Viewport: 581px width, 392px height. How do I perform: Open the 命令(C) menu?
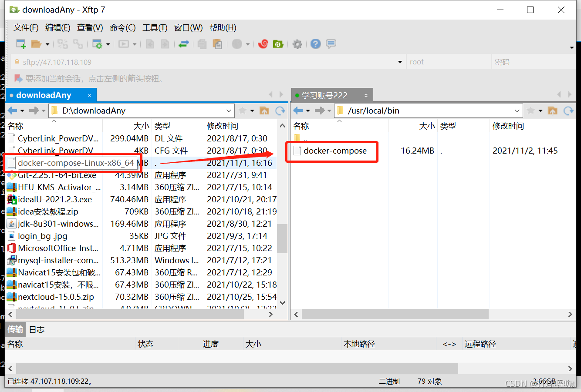pos(123,28)
